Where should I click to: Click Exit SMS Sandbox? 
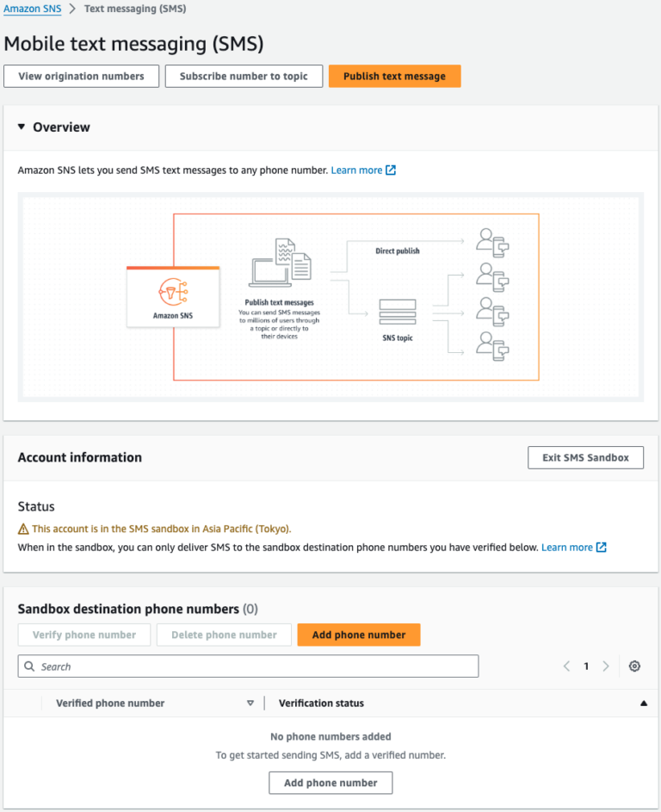pos(585,457)
